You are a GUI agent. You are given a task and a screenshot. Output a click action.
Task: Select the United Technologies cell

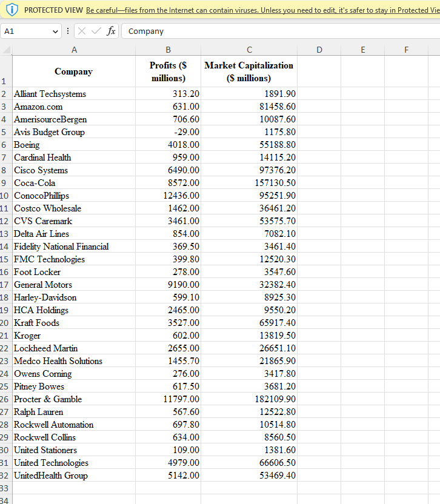click(x=74, y=463)
